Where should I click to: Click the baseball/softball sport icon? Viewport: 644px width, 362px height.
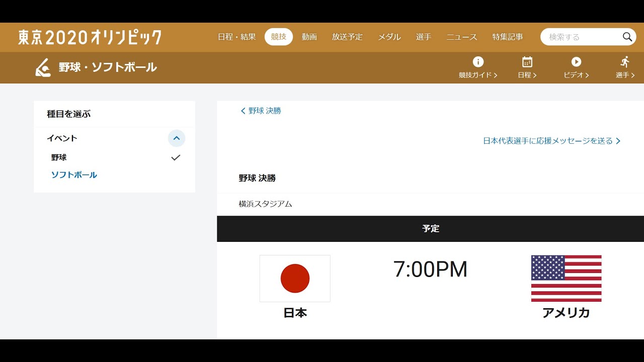click(43, 67)
